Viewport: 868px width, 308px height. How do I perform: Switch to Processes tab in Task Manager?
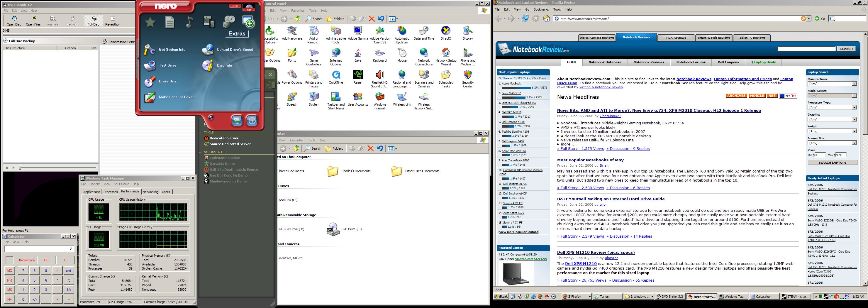[111, 192]
